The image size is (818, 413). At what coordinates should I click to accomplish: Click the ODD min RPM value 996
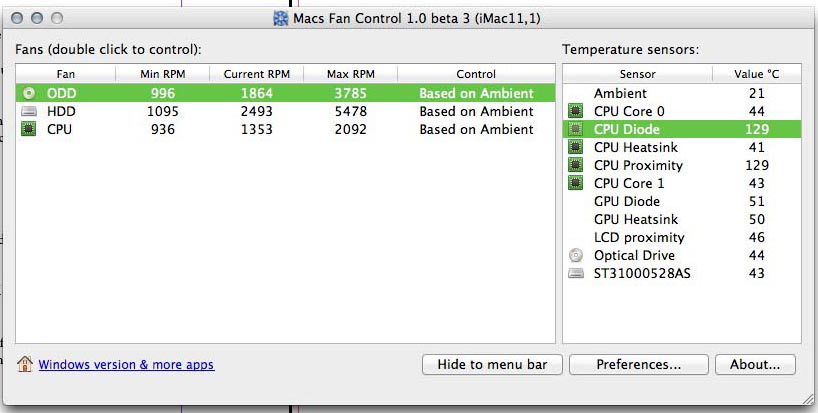[163, 93]
